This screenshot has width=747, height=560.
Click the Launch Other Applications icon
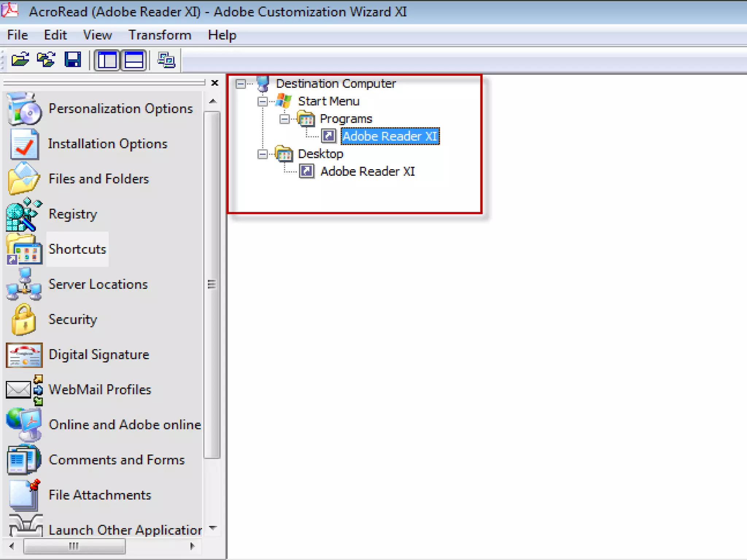26,526
